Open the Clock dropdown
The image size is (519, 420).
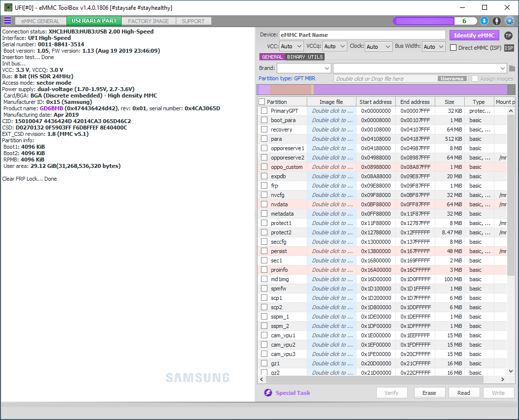(379, 46)
